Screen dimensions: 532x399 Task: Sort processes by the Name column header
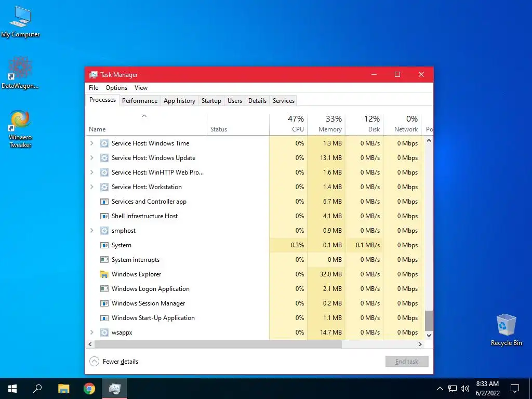point(146,124)
